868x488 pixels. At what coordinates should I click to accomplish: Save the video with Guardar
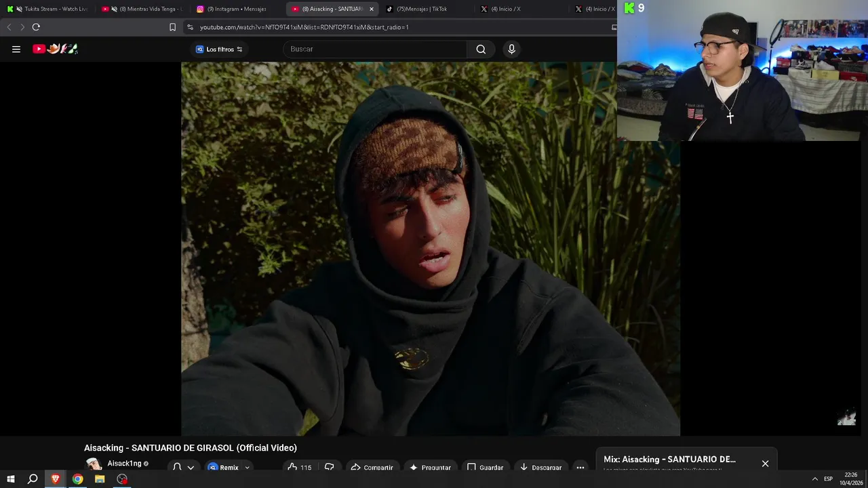[485, 467]
